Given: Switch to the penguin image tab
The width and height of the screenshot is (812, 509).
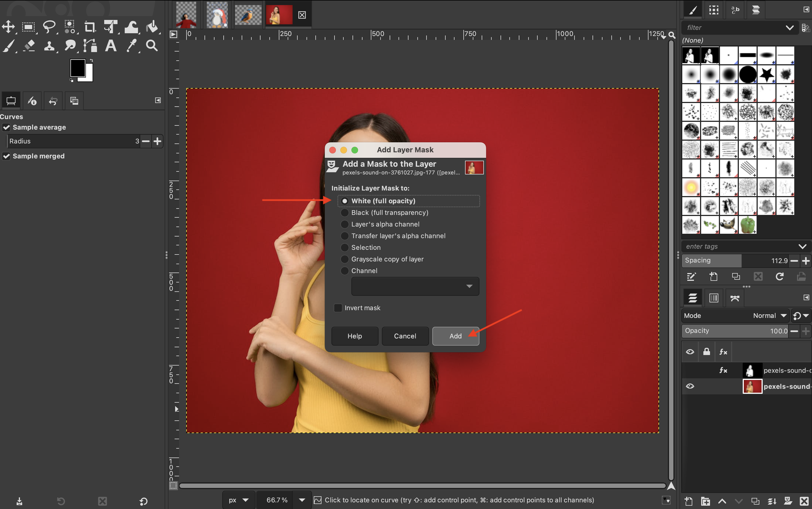Looking at the screenshot, I should pyautogui.click(x=217, y=15).
